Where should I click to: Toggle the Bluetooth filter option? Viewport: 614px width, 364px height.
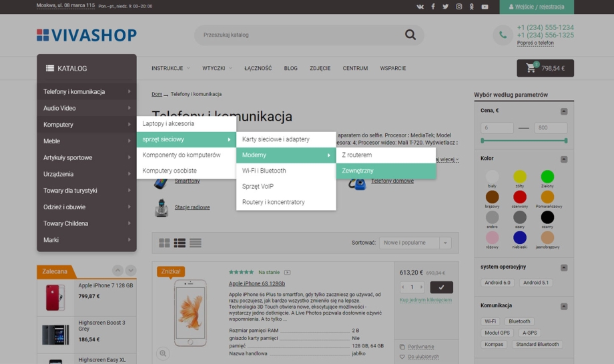519,321
